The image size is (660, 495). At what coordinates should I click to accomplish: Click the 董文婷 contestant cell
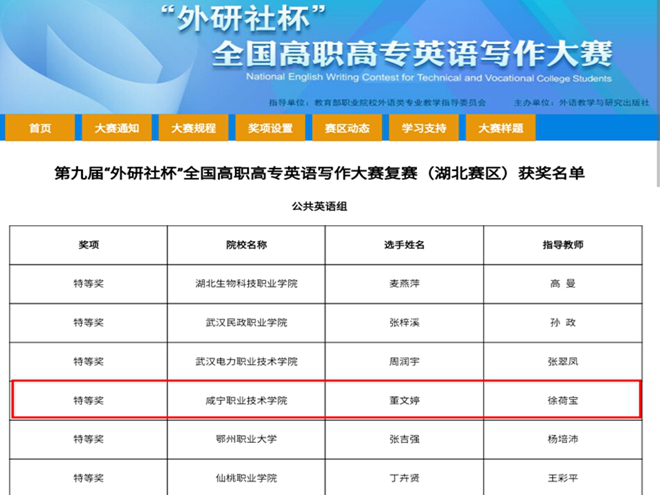(x=405, y=401)
